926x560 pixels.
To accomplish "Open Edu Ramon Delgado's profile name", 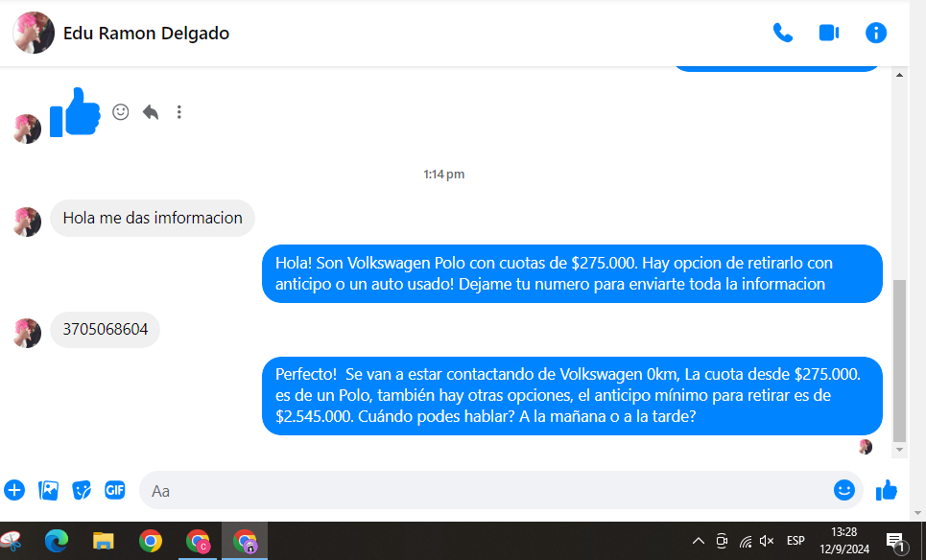I will pos(146,34).
